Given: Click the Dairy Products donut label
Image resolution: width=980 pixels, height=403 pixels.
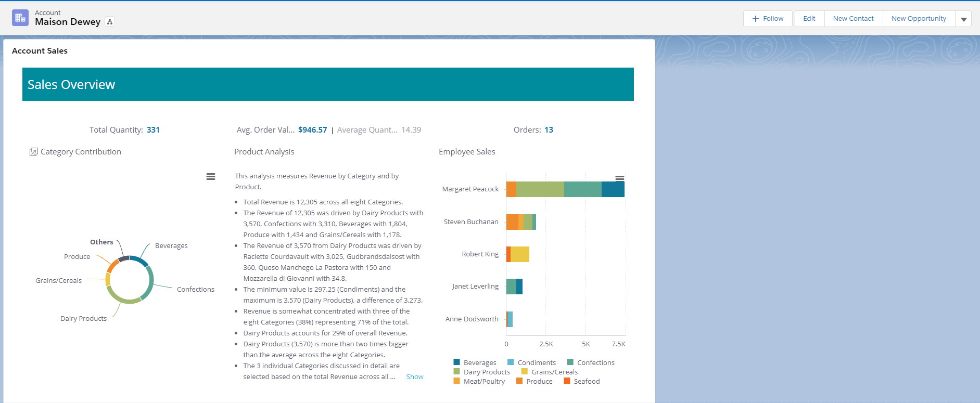Looking at the screenshot, I should coord(83,319).
